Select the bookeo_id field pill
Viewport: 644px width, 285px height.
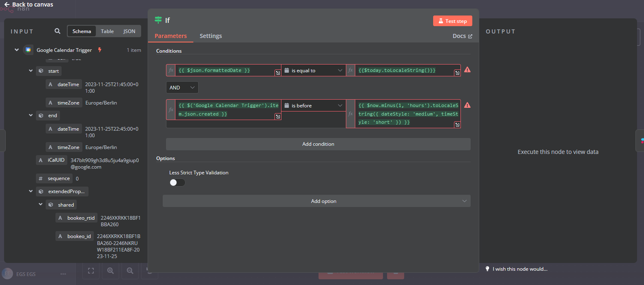(75, 236)
